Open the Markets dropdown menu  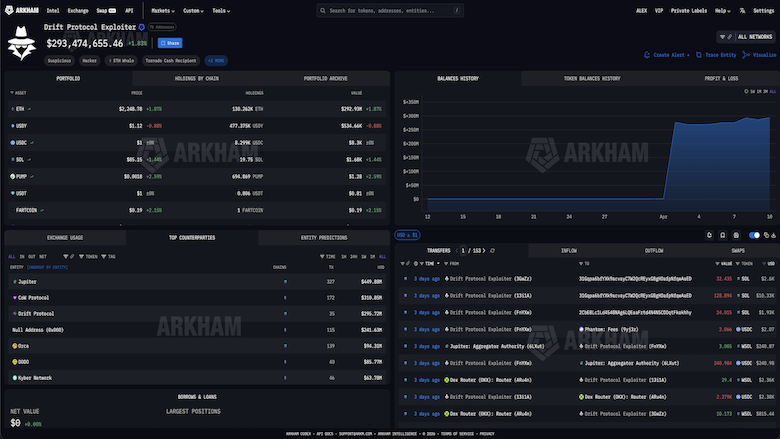pos(163,10)
